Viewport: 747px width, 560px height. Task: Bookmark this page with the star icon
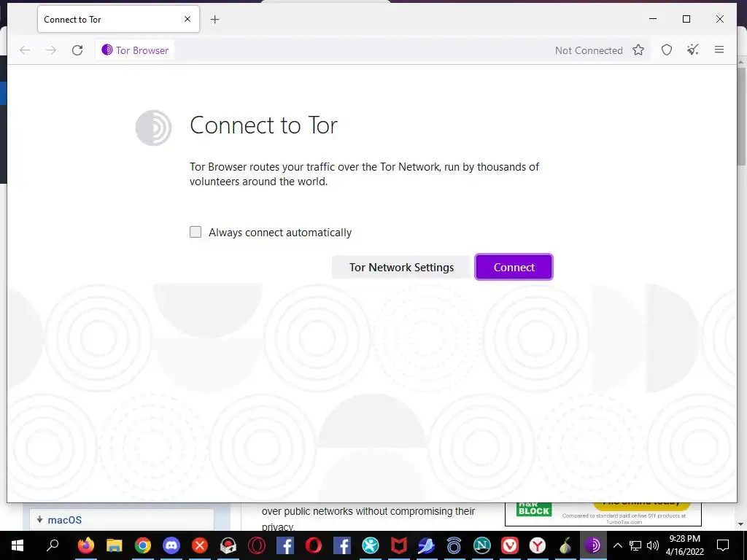(638, 50)
